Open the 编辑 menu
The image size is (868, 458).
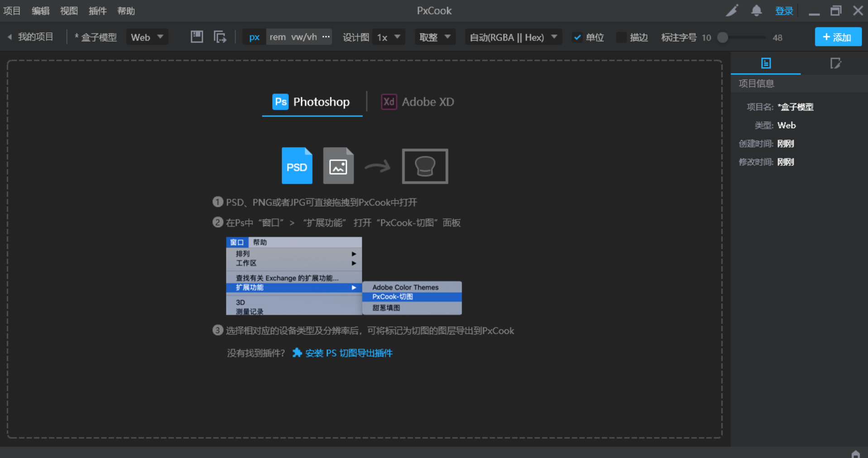41,11
